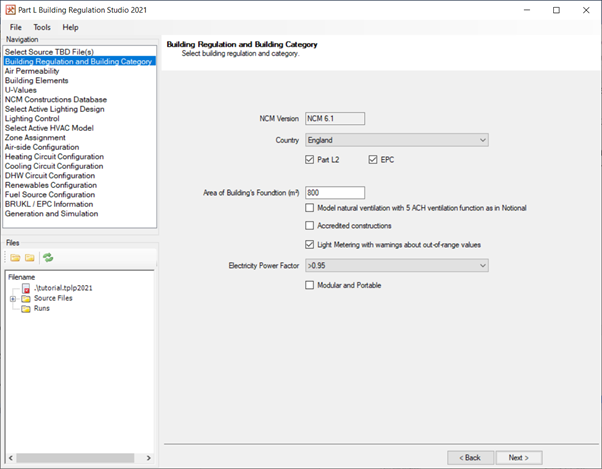Select the 'Runs' tree label
602x469 pixels.
pos(41,308)
